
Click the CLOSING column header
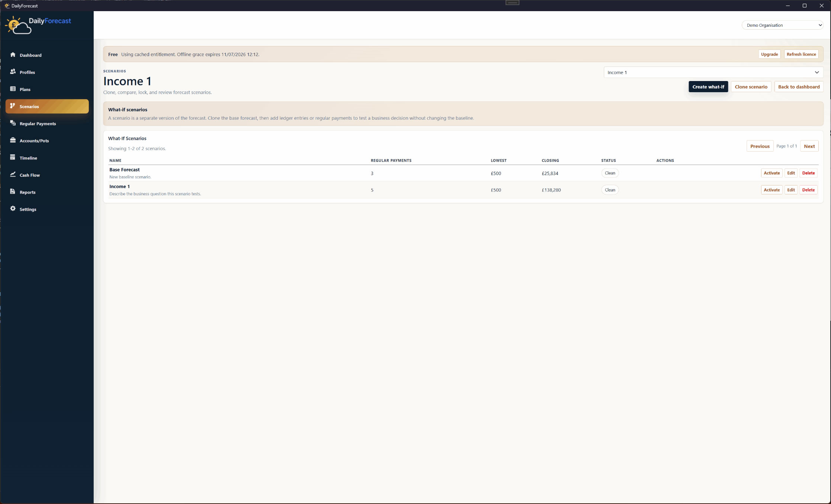point(550,161)
